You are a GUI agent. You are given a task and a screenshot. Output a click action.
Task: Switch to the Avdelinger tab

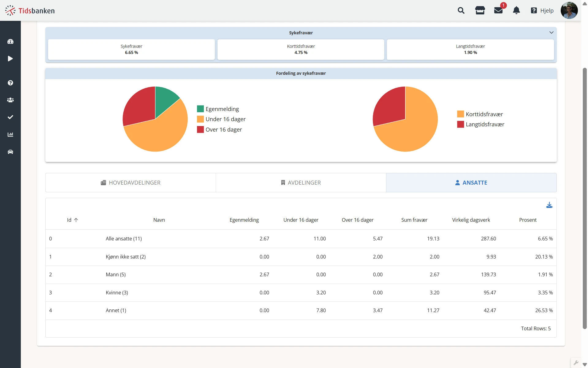tap(301, 183)
